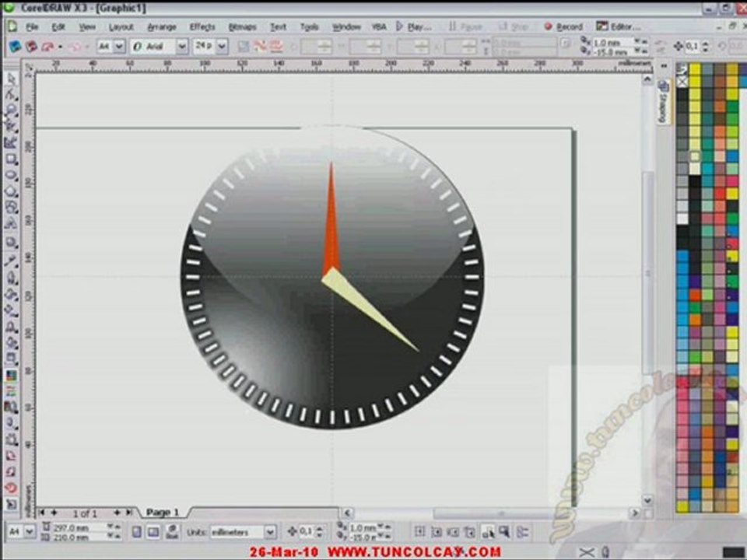Select the Zoom tool in the toolbox
This screenshot has height=560, width=747.
tap(12, 110)
